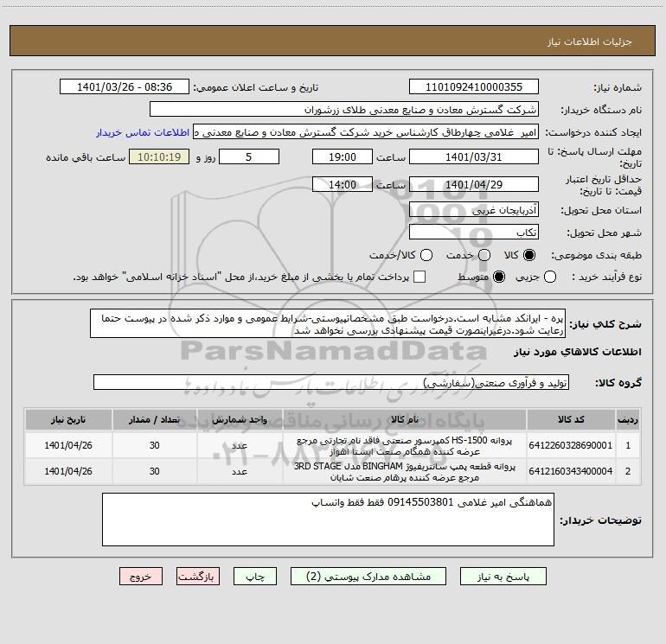The width and height of the screenshot is (666, 644).
Task: Click quantity 30 in row 2
Action: tap(155, 471)
